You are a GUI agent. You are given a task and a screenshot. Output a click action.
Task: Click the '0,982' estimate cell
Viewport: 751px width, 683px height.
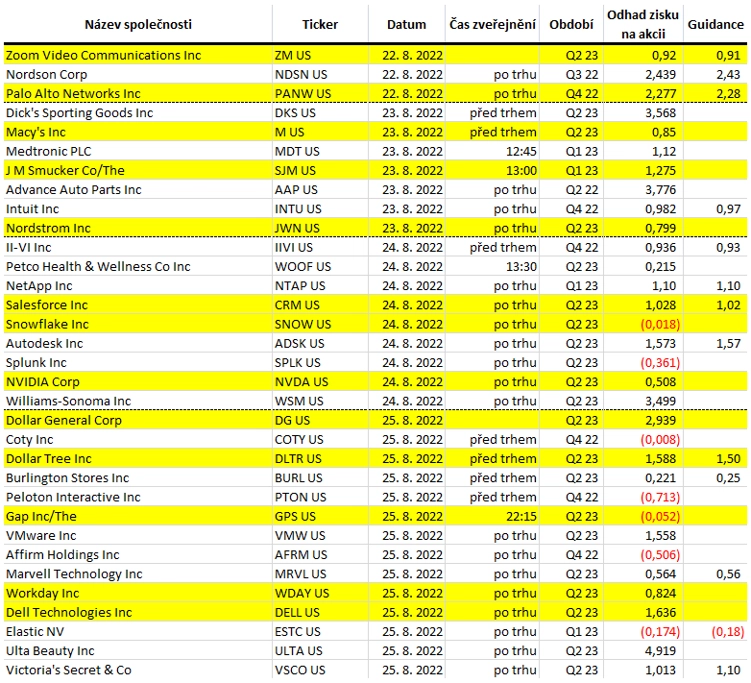point(643,209)
